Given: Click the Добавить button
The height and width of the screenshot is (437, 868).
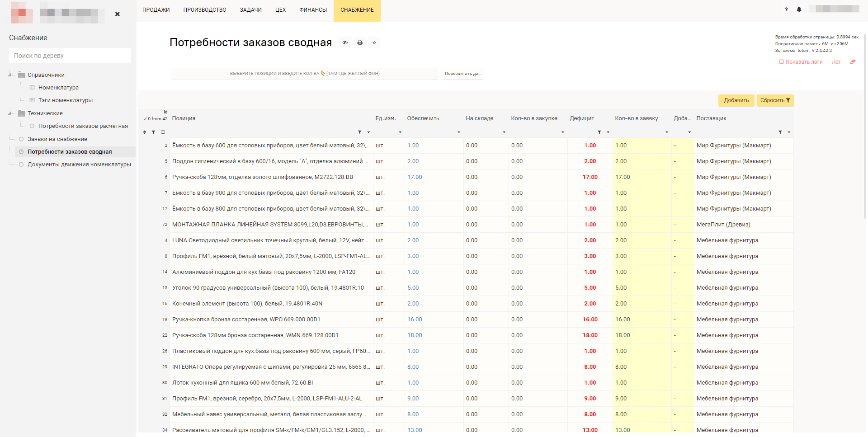Looking at the screenshot, I should tap(736, 100).
